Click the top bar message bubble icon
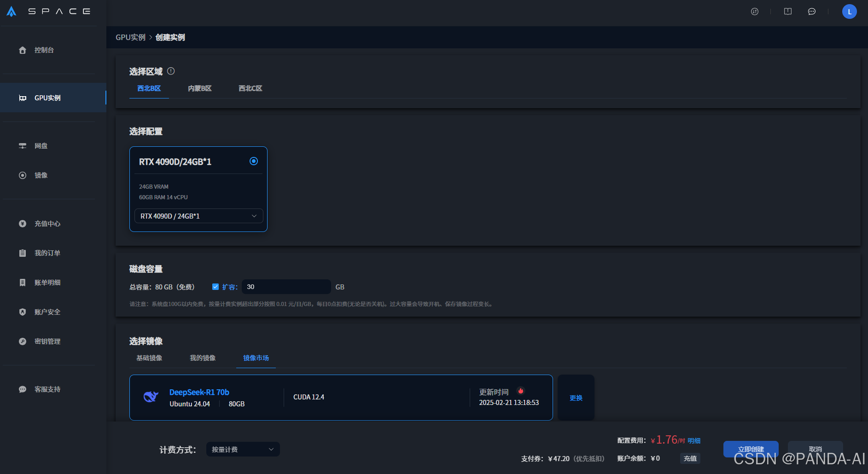Screen dimensions: 868x474 (x=812, y=12)
